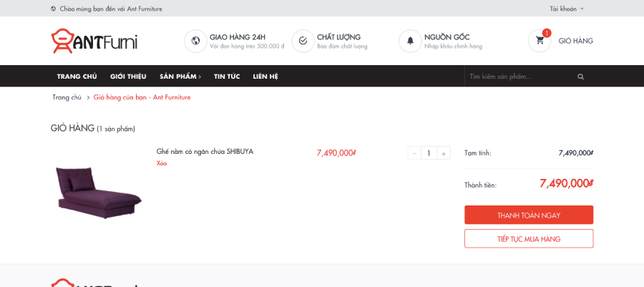
Task: Click the Nguồn Gốc heading
Action: click(x=447, y=37)
